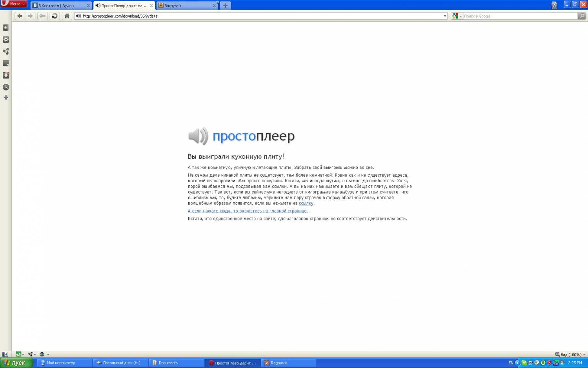Click the EN language indicator
588x368 pixels.
click(511, 363)
